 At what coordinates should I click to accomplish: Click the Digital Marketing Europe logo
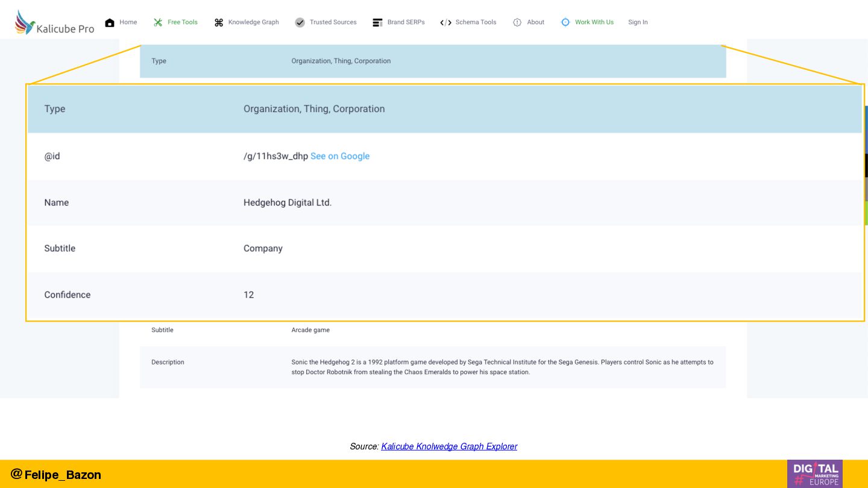pyautogui.click(x=815, y=474)
